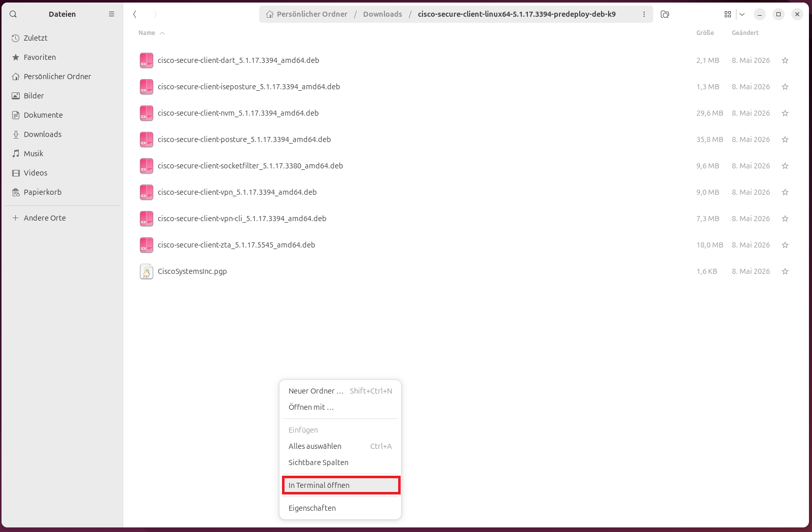
Task: Select the iseposture deb package icon
Action: (x=147, y=87)
